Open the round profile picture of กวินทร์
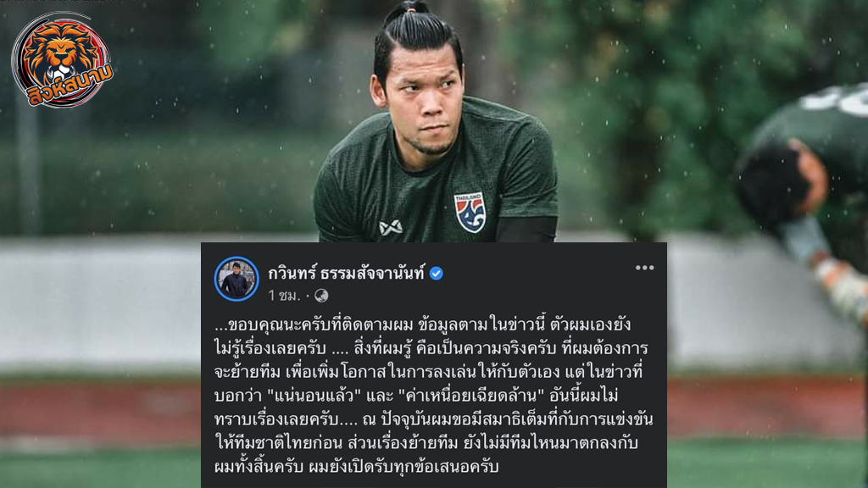This screenshot has width=868, height=488. (x=236, y=279)
